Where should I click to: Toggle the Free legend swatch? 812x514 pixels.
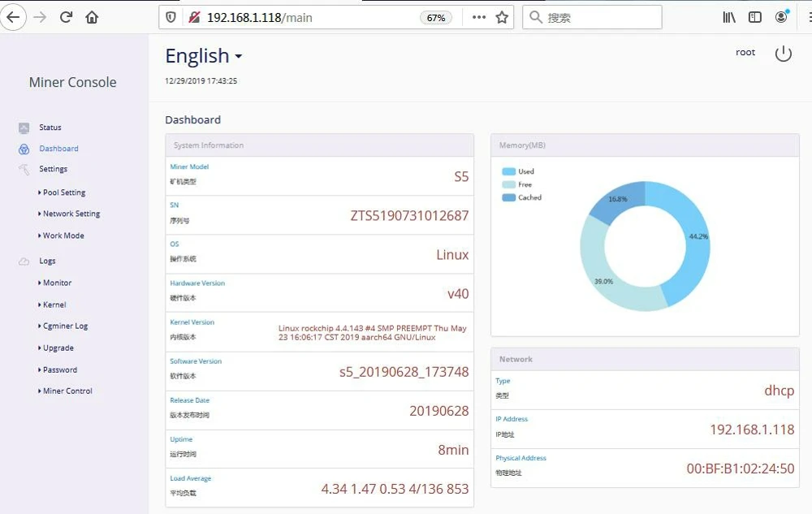(x=508, y=185)
